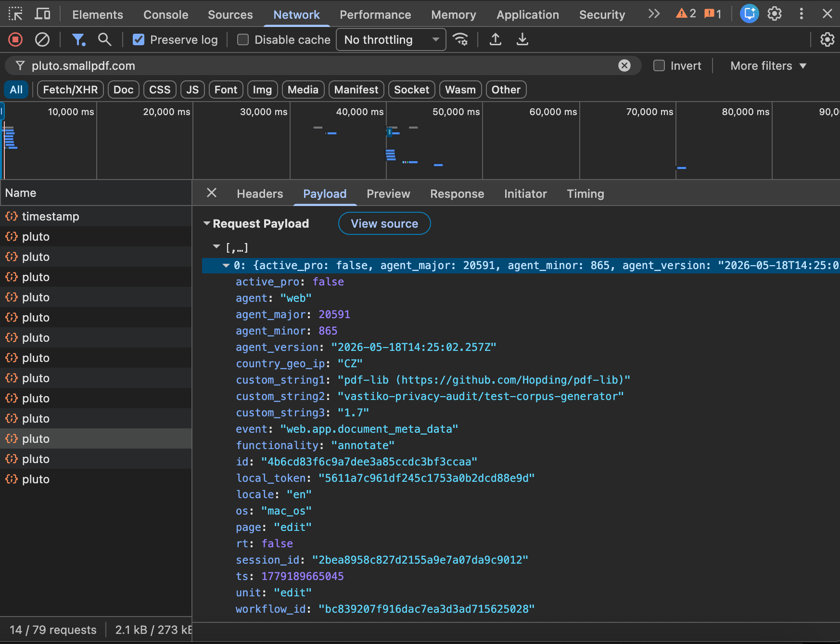
Task: Toggle the Preserve log checkbox
Action: [139, 39]
